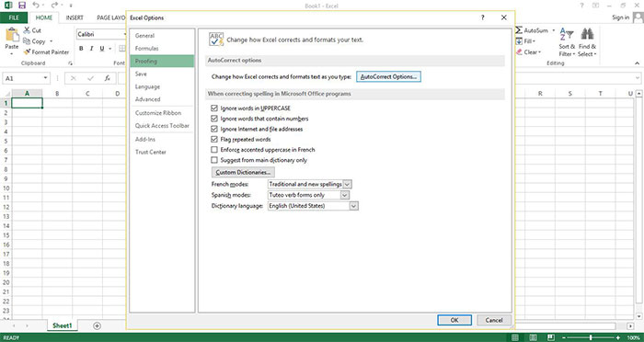This screenshot has width=644, height=342.
Task: Click the Redo arrow in title bar
Action: click(54, 6)
